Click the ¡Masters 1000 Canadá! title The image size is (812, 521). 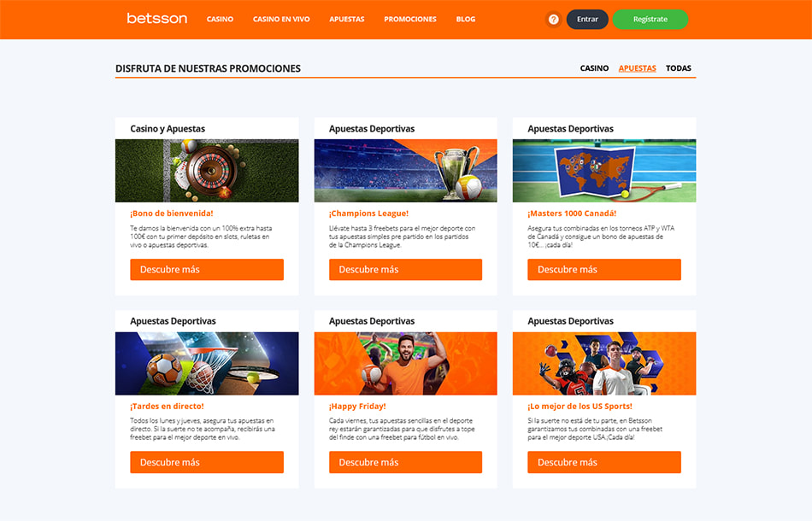(x=572, y=214)
